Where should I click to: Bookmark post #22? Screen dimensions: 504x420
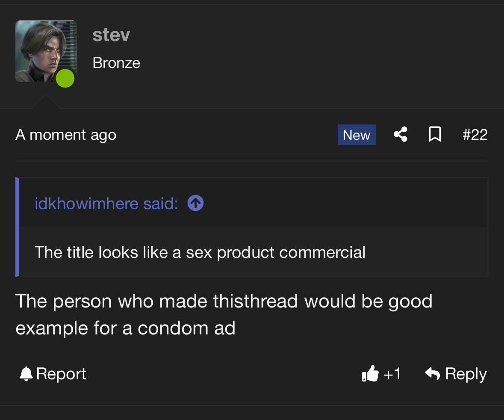[x=435, y=135]
